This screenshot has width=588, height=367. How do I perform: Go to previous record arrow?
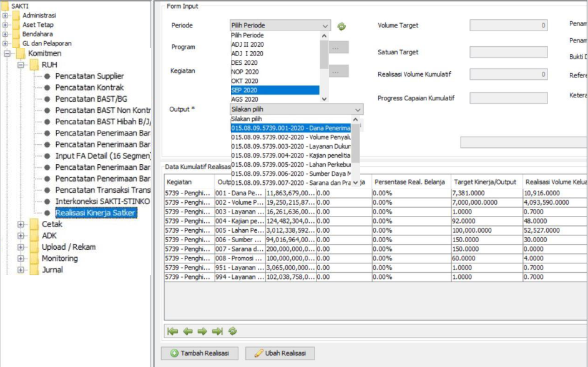[x=187, y=331]
